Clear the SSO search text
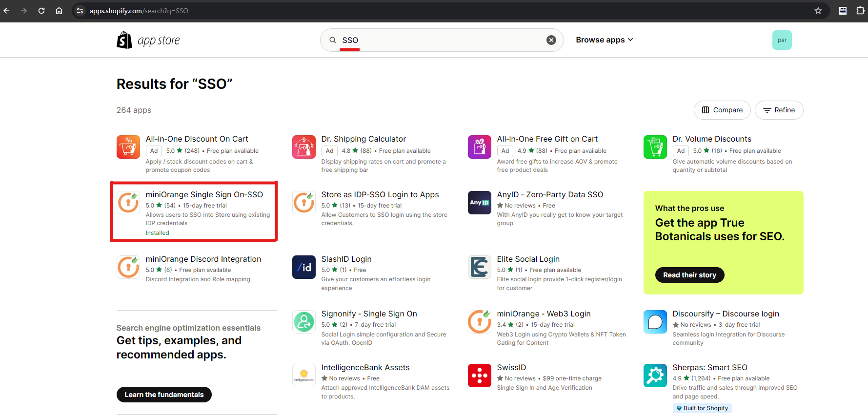 point(551,40)
